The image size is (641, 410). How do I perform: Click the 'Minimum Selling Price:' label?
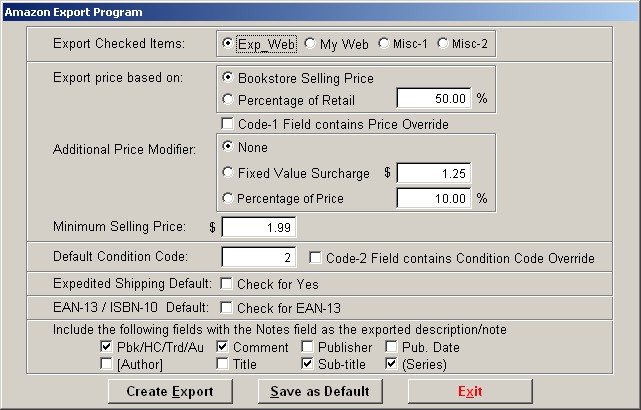pos(119,226)
